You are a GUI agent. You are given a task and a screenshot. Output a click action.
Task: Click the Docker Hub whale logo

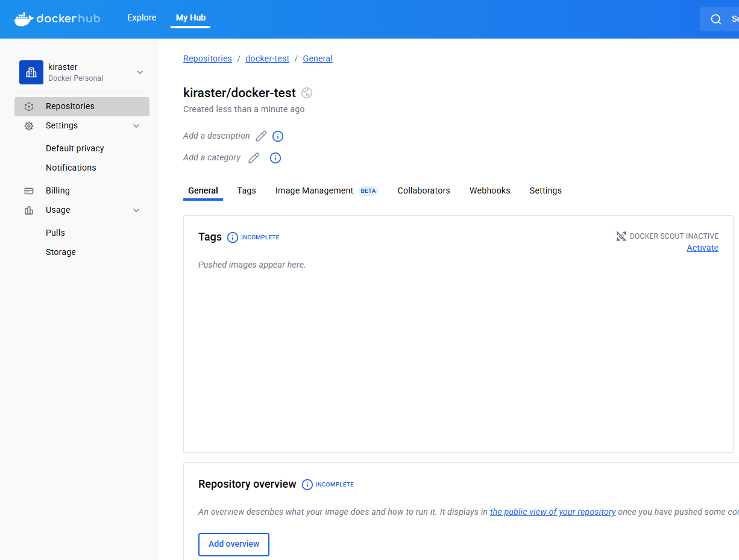click(x=24, y=19)
